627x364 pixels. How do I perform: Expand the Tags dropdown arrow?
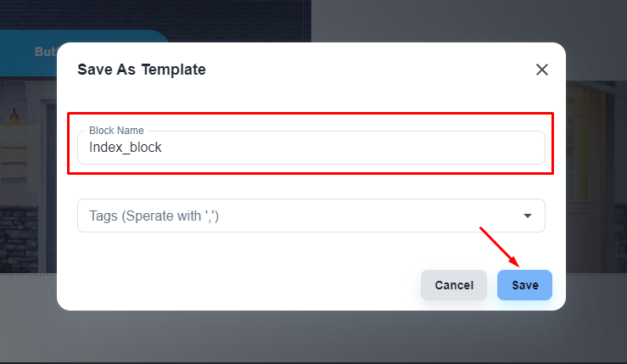[528, 216]
